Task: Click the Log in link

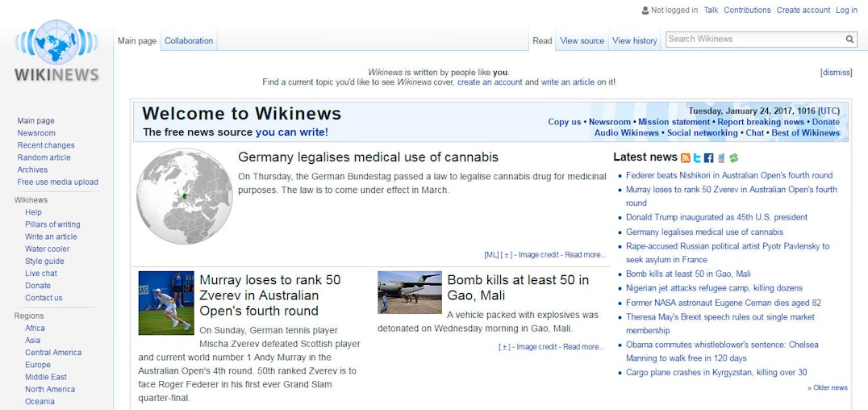Action: [846, 10]
